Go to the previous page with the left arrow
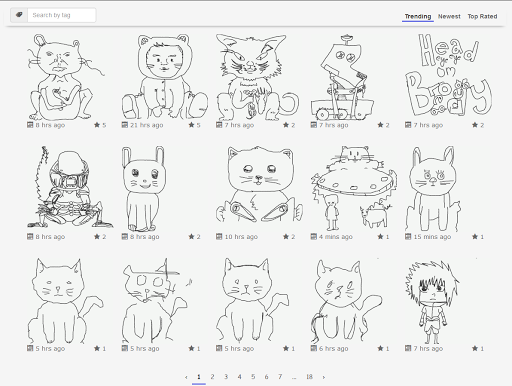 pos(186,377)
